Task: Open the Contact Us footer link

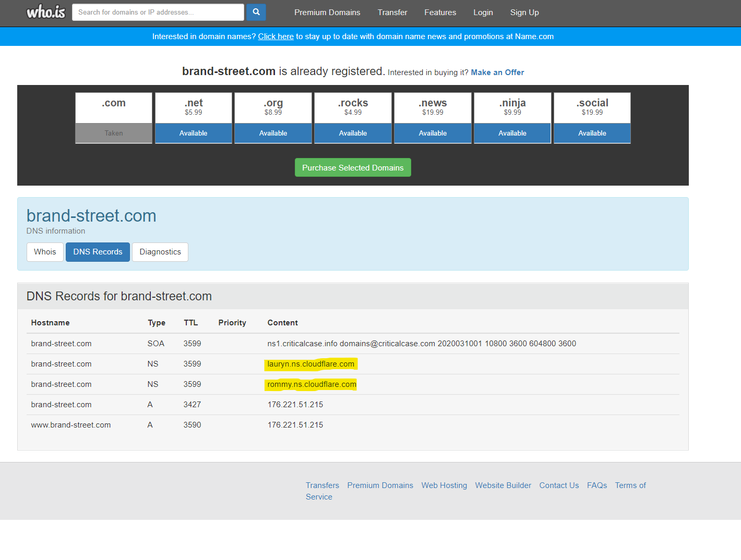Action: pyautogui.click(x=559, y=485)
